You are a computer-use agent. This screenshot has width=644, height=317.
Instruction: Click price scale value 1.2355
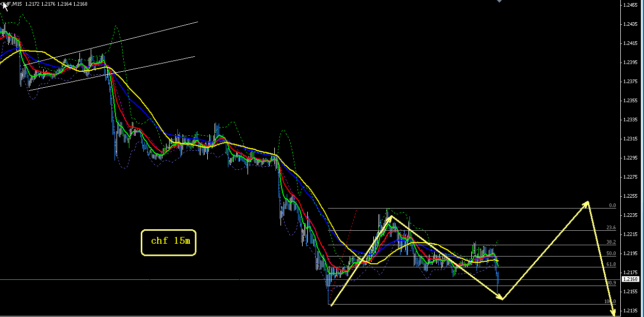point(630,101)
